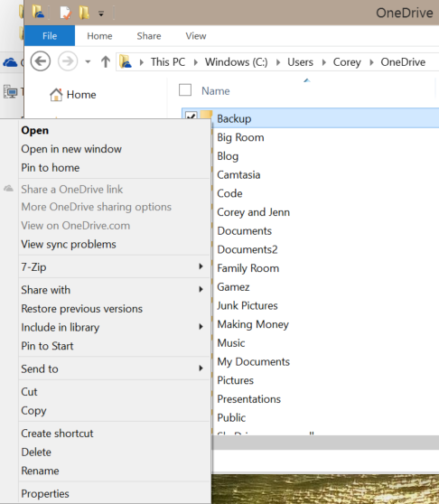Sort by the Name column header

click(216, 91)
